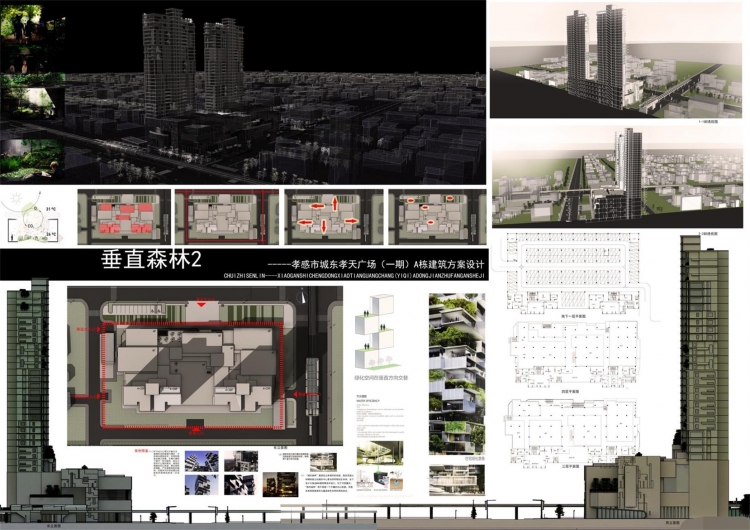This screenshot has height=530, width=750.
Task: Click the title text '垂直森林2'
Action: (x=151, y=260)
